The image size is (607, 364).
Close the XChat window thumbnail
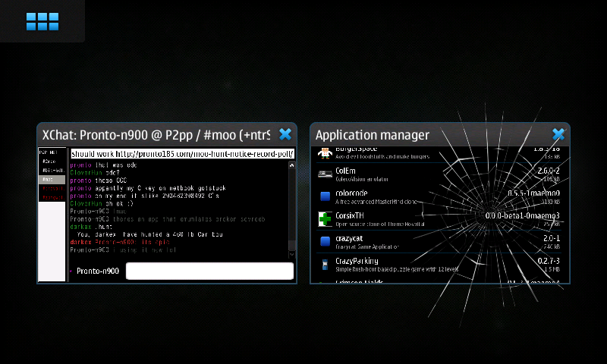click(x=285, y=134)
